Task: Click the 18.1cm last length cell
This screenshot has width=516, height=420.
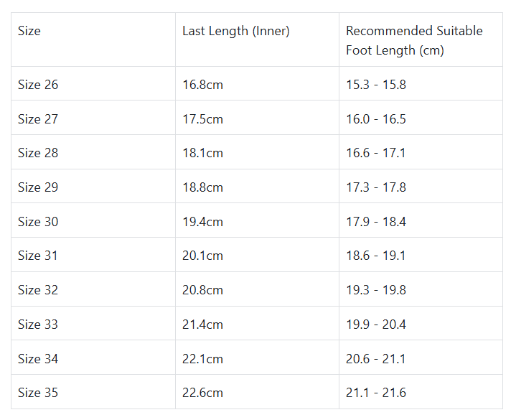Action: pos(202,153)
